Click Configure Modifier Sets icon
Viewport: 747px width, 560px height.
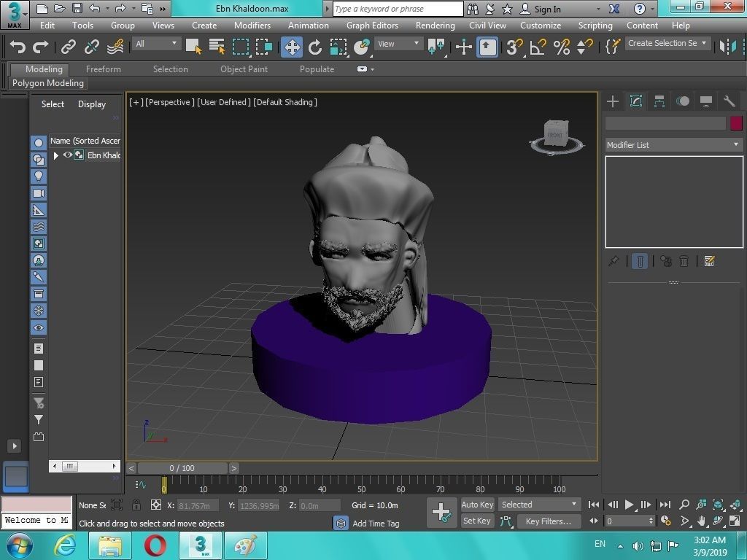[709, 261]
